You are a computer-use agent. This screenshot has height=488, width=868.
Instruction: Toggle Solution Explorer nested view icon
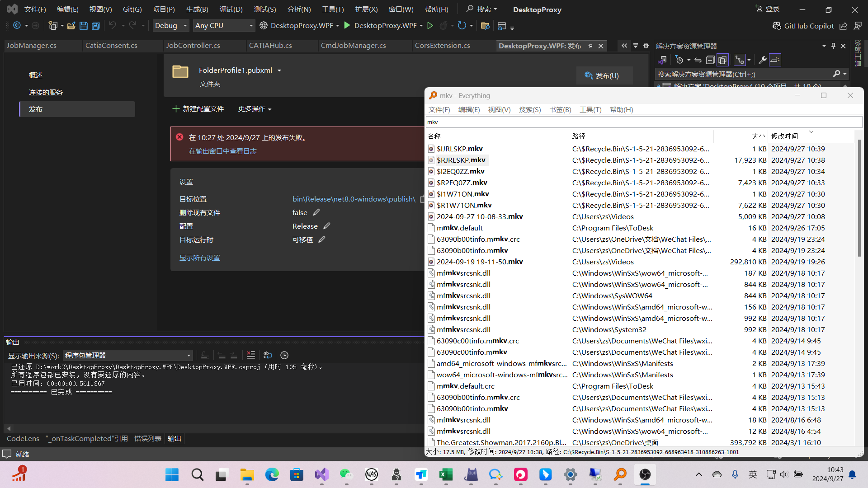point(740,60)
